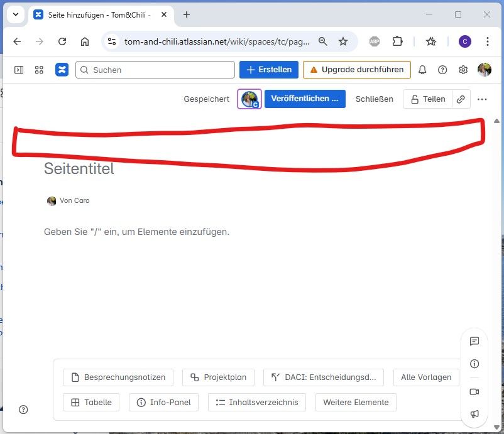Screen dimensions: 504x434
Task: Insert the DACI Entscheidungsdokumentation template
Action: point(324,377)
